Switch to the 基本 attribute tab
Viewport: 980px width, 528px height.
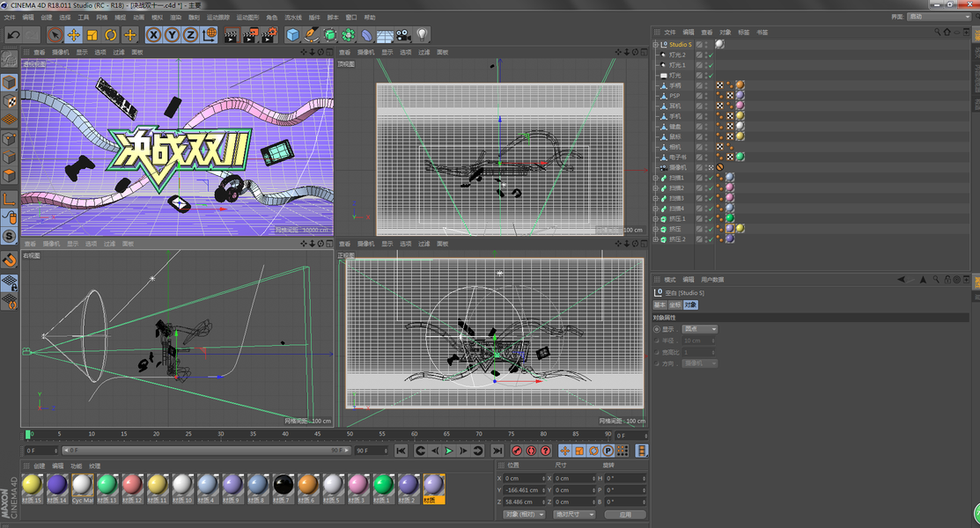click(x=660, y=305)
